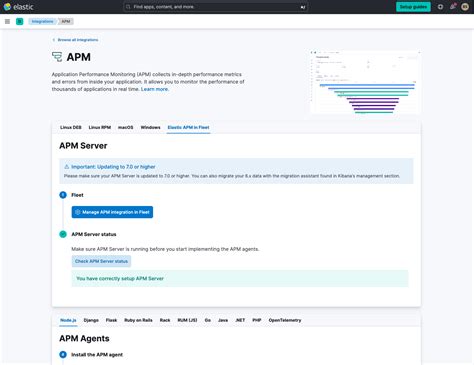Open the help menu icon
This screenshot has width=474, height=365.
440,7
